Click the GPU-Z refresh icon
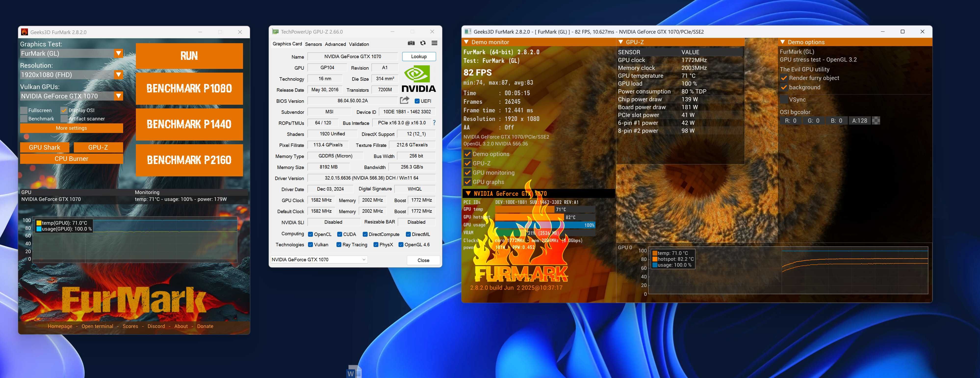Image resolution: width=980 pixels, height=378 pixels. pos(423,43)
